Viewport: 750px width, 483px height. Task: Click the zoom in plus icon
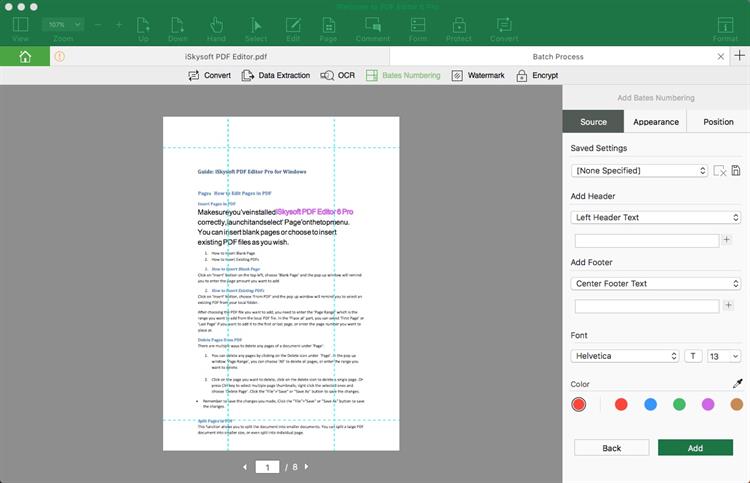coord(119,24)
